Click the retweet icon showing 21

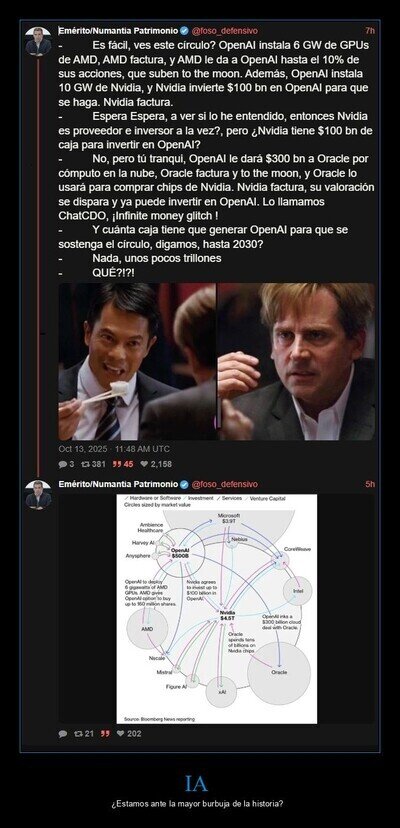pyautogui.click(x=79, y=733)
